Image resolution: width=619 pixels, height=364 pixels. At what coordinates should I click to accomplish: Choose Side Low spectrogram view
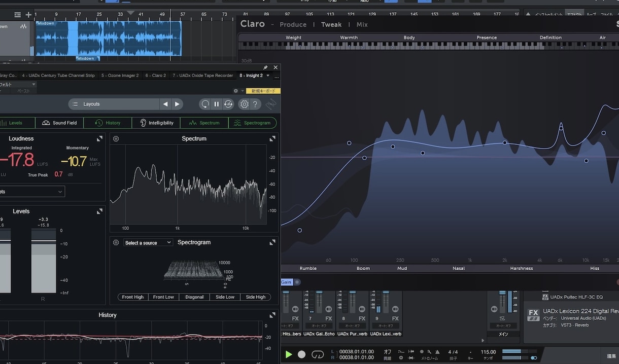225,297
